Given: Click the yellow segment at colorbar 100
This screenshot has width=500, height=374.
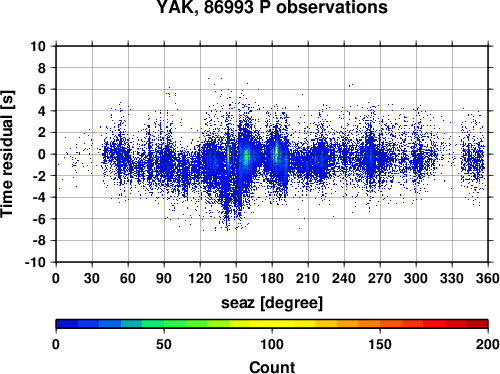Looking at the screenshot, I should 272,324.
